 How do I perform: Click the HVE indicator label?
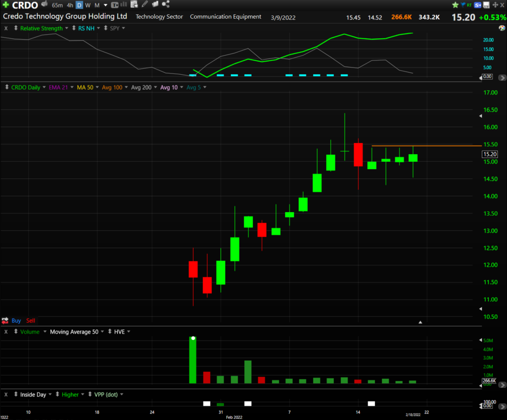119,332
